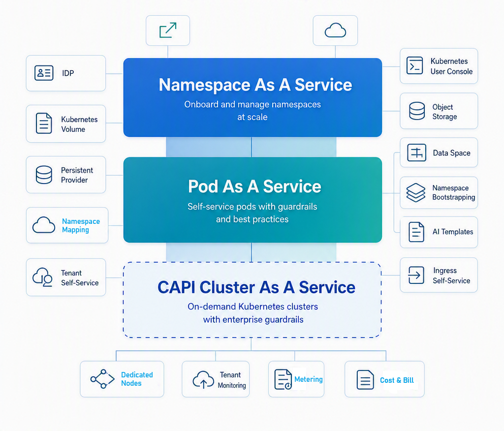Screen dimensions: 504x431
Task: Click the Data Space table icon
Action: (x=416, y=153)
